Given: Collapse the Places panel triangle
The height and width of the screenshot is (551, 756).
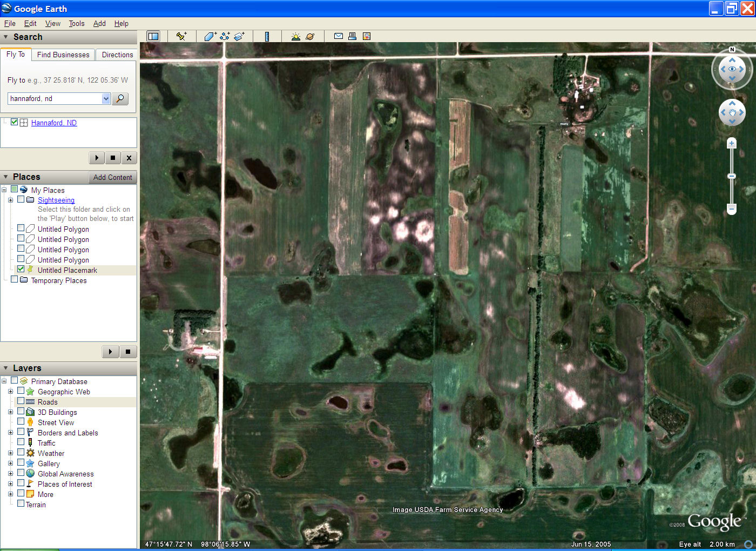Looking at the screenshot, I should [6, 177].
